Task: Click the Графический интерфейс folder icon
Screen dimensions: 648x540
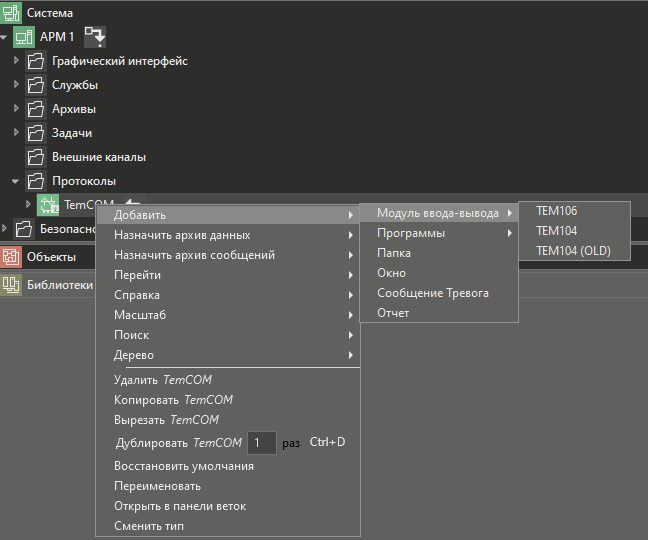Action: coord(36,61)
